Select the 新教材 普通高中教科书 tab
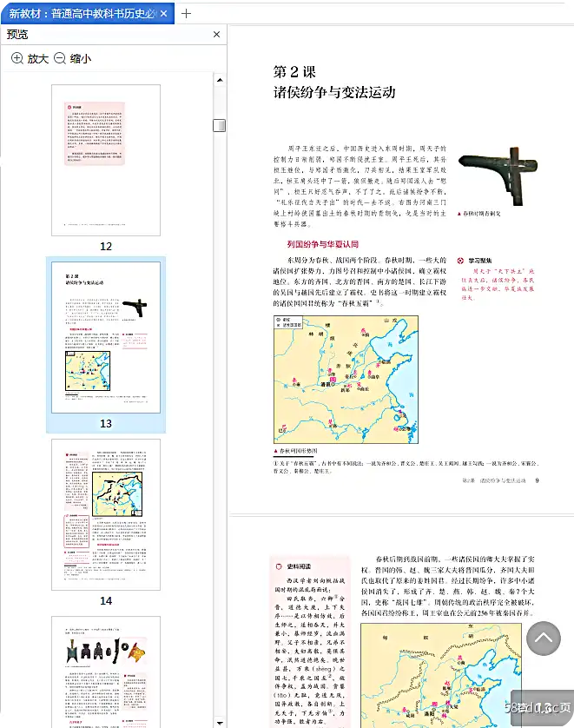Image resolution: width=574 pixels, height=728 pixels. pos(88,13)
